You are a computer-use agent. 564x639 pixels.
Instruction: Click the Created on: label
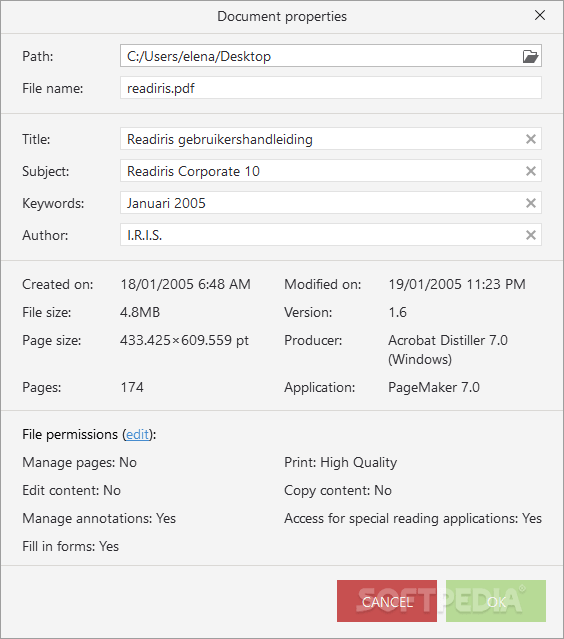tap(57, 284)
